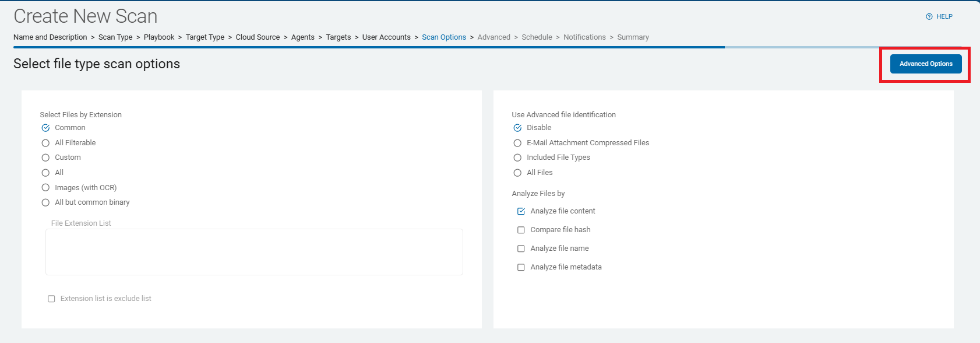The image size is (980, 343).
Task: Jump to the Schedule step
Action: point(537,37)
